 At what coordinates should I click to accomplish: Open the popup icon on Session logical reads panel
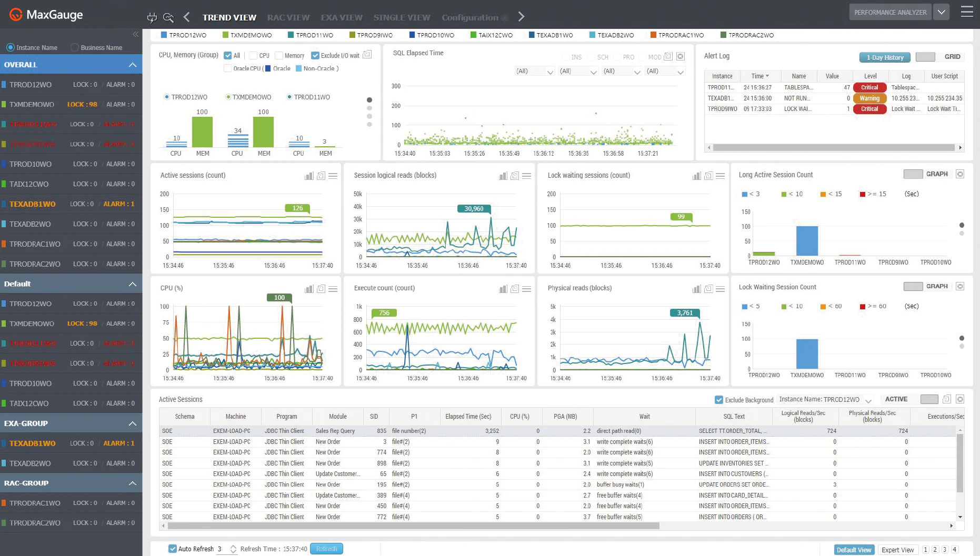point(515,176)
